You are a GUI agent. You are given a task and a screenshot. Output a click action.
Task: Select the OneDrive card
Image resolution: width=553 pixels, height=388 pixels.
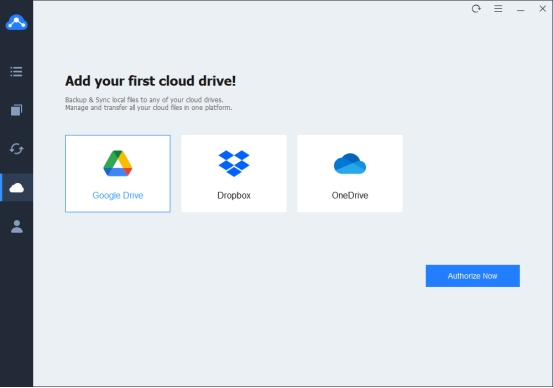click(x=350, y=174)
